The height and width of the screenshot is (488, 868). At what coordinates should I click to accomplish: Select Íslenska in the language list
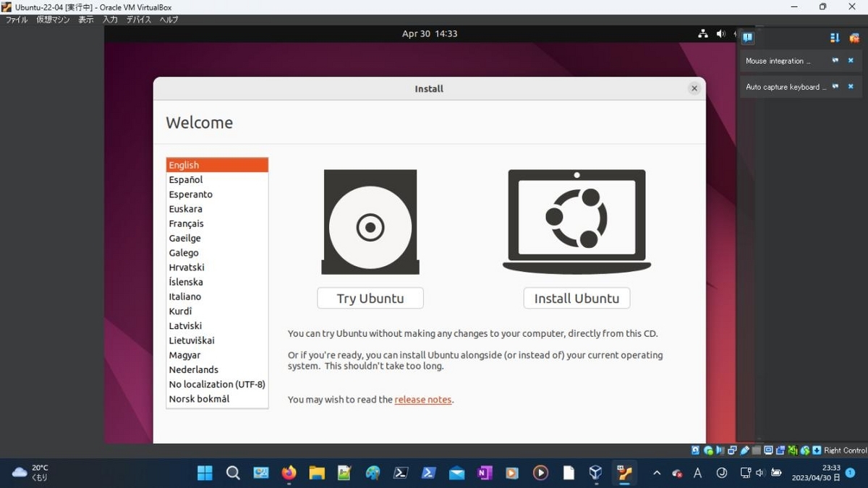coord(217,282)
